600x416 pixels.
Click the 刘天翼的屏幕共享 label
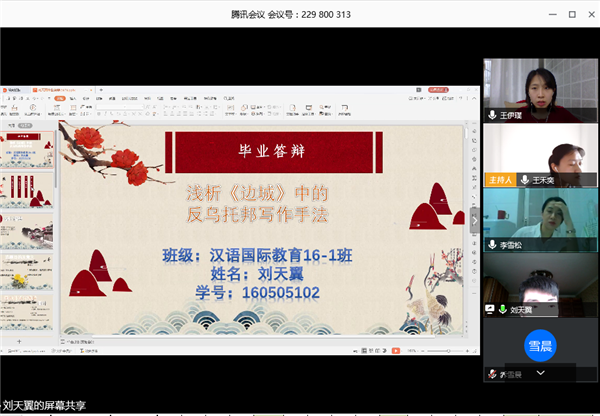pos(44,406)
